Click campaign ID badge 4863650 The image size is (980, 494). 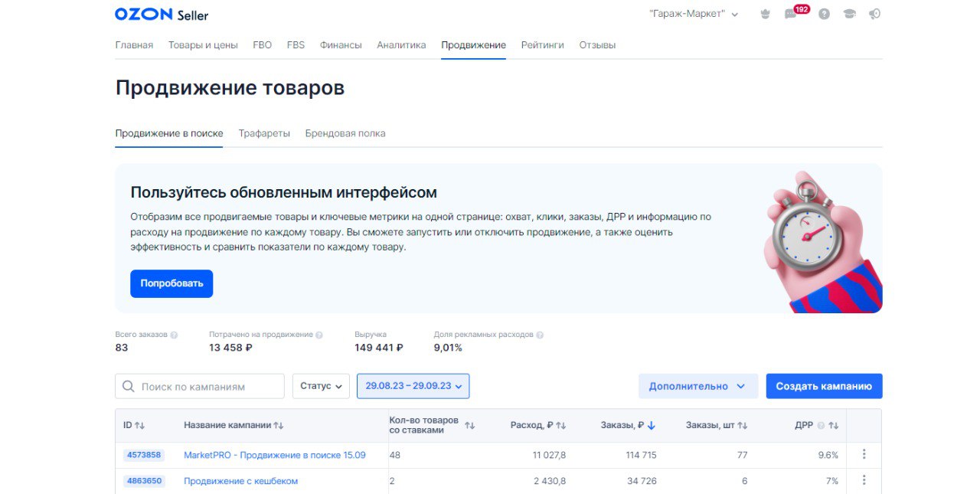point(144,481)
